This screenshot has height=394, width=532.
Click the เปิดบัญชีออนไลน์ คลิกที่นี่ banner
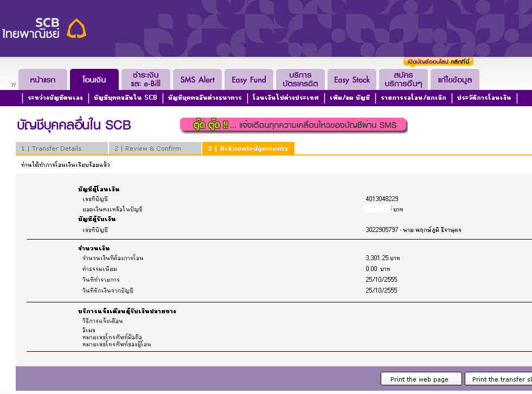pos(438,62)
